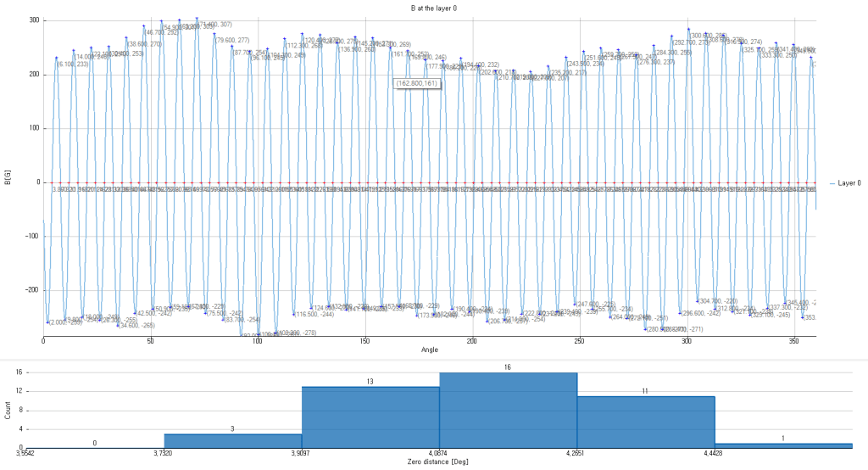Select the histogram bar with count 13
Viewport: 868px width, 470px height.
[370, 417]
